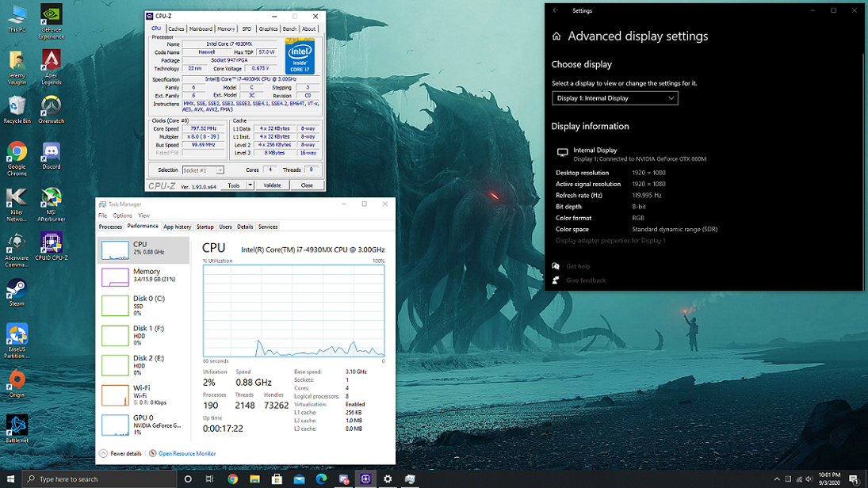Open CPU-Z Tools dropdown arrow
868x488 pixels.
(x=250, y=185)
